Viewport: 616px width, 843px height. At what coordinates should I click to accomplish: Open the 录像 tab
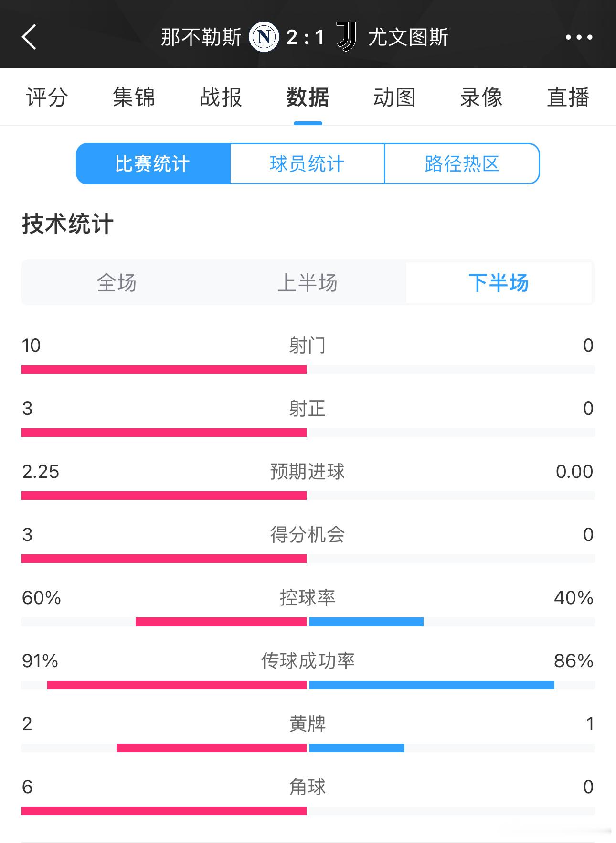pyautogui.click(x=481, y=97)
